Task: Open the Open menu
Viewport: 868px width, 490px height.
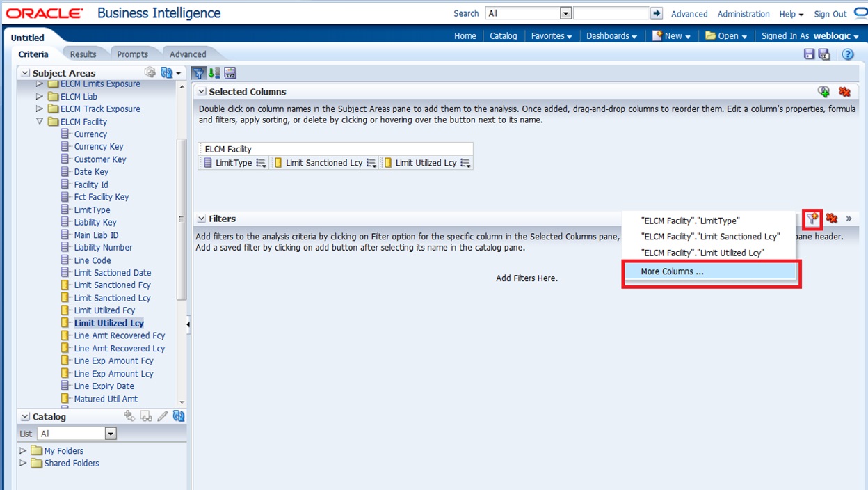Action: point(726,35)
